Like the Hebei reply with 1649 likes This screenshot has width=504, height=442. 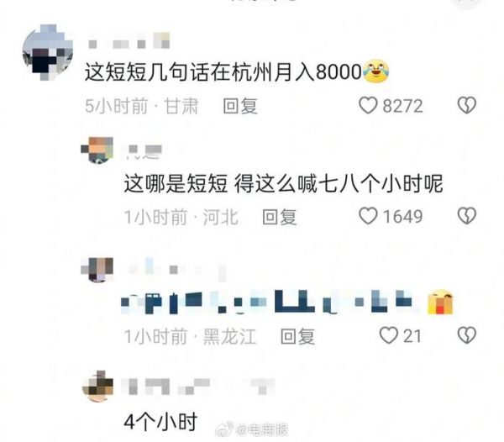368,216
